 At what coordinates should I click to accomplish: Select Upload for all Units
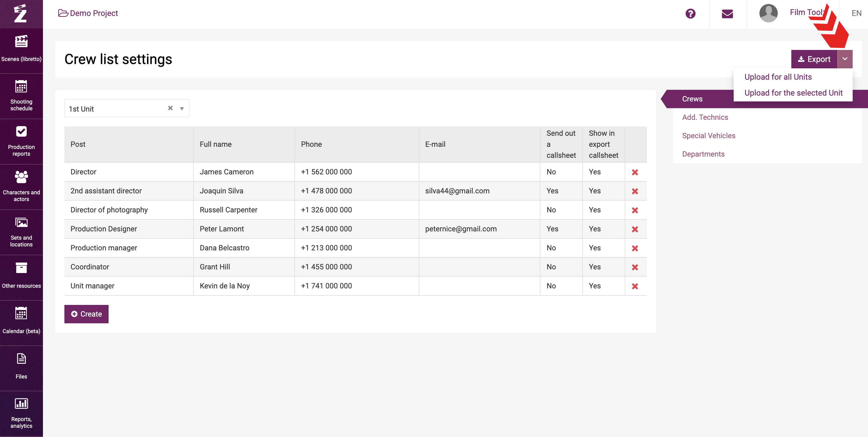point(778,77)
